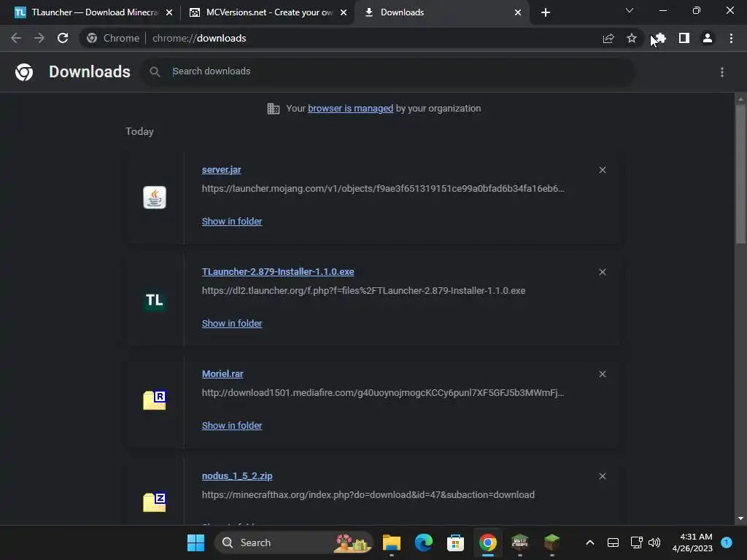Click the Windows taskbar Search box
Viewport: 747px width, 560px height.
pyautogui.click(x=294, y=542)
